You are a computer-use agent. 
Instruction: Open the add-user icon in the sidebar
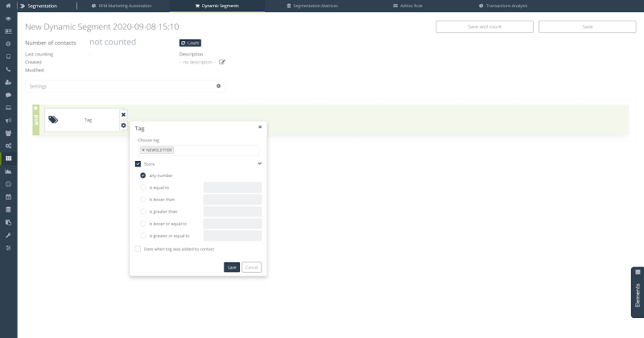pyautogui.click(x=8, y=82)
